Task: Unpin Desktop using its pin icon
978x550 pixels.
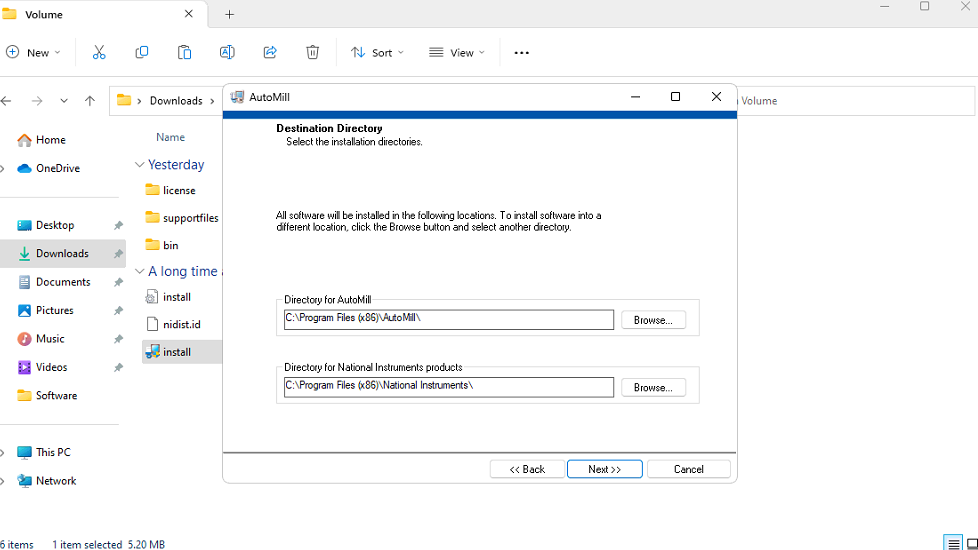Action: (118, 226)
